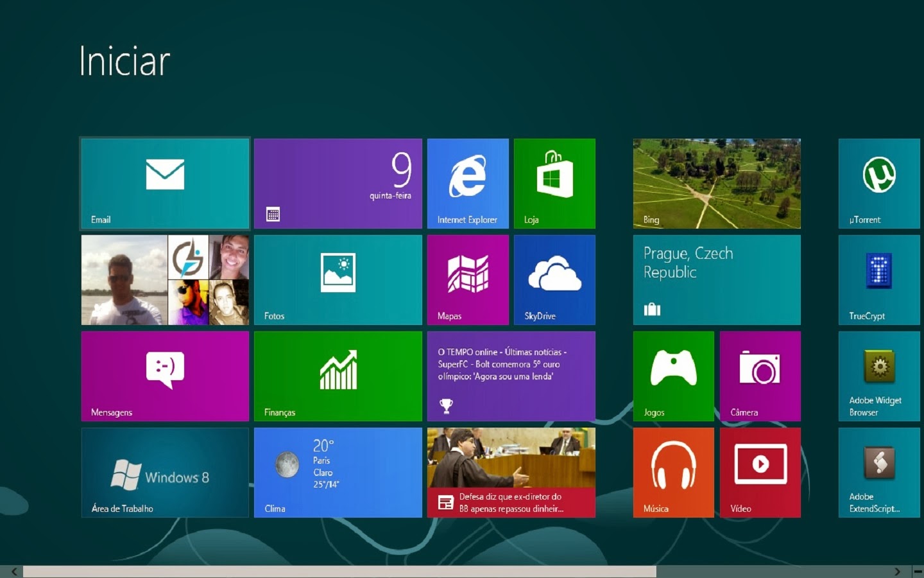Click the Iniciar heading text

(124, 62)
